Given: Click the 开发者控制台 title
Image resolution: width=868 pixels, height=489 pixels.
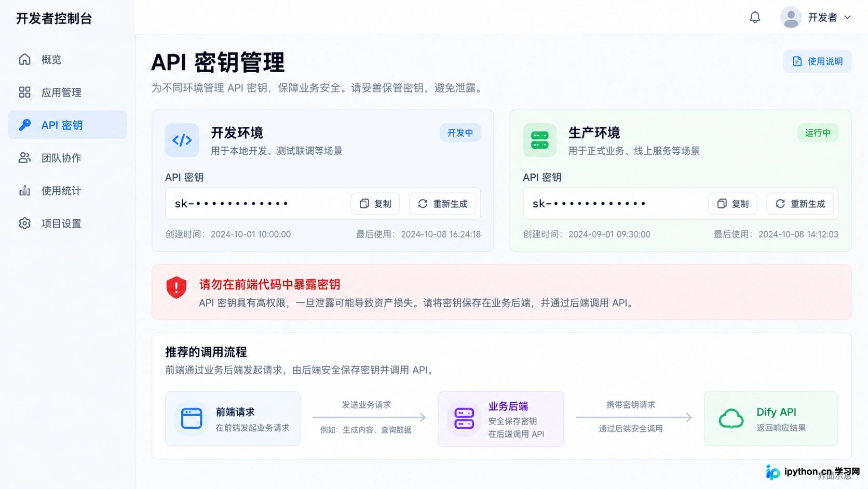Looking at the screenshot, I should (x=54, y=19).
